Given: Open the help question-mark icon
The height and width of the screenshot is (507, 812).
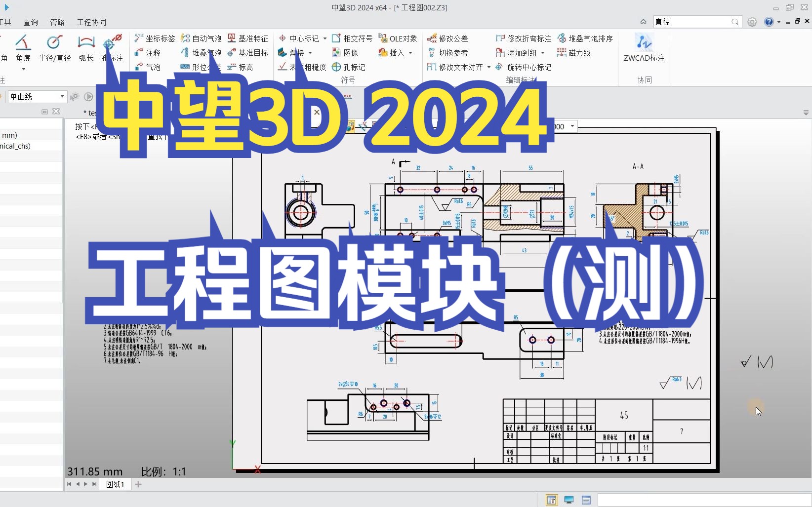Looking at the screenshot, I should (x=769, y=22).
